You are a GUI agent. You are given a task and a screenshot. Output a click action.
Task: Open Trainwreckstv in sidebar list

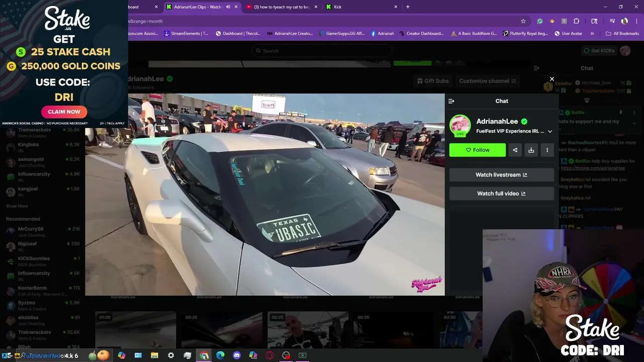click(x=42, y=133)
